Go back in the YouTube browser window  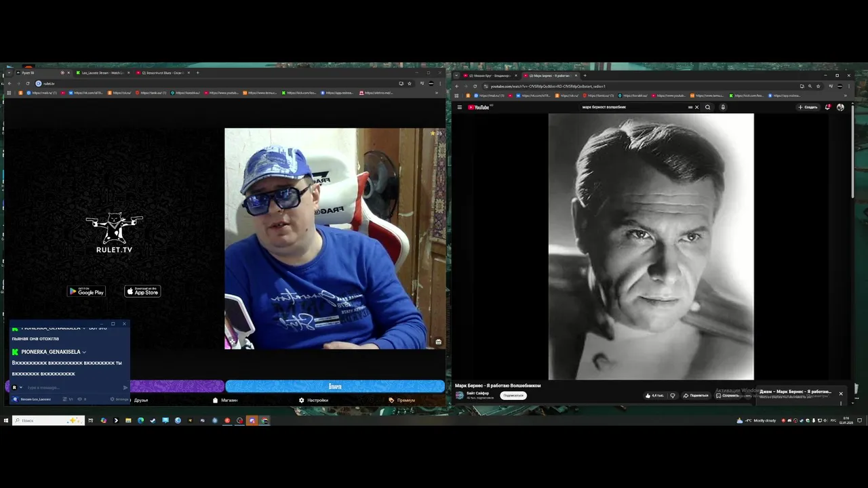pyautogui.click(x=457, y=86)
